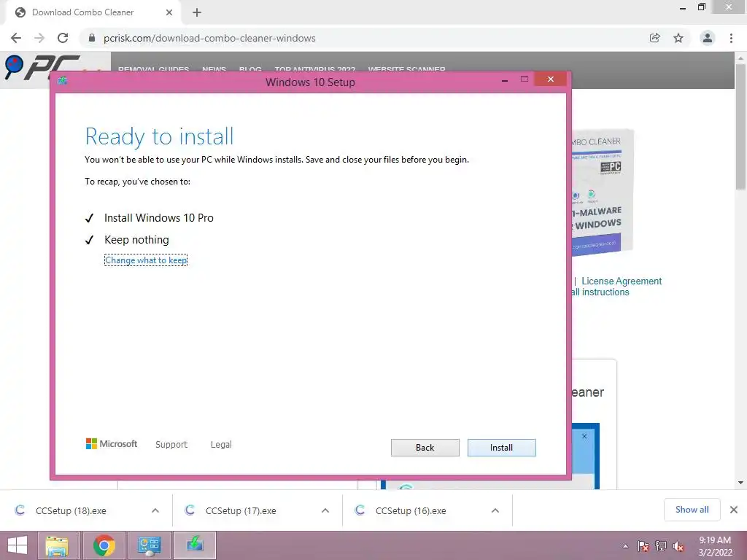
Task: Open the CCSetup (17).exe download
Action: point(241,510)
